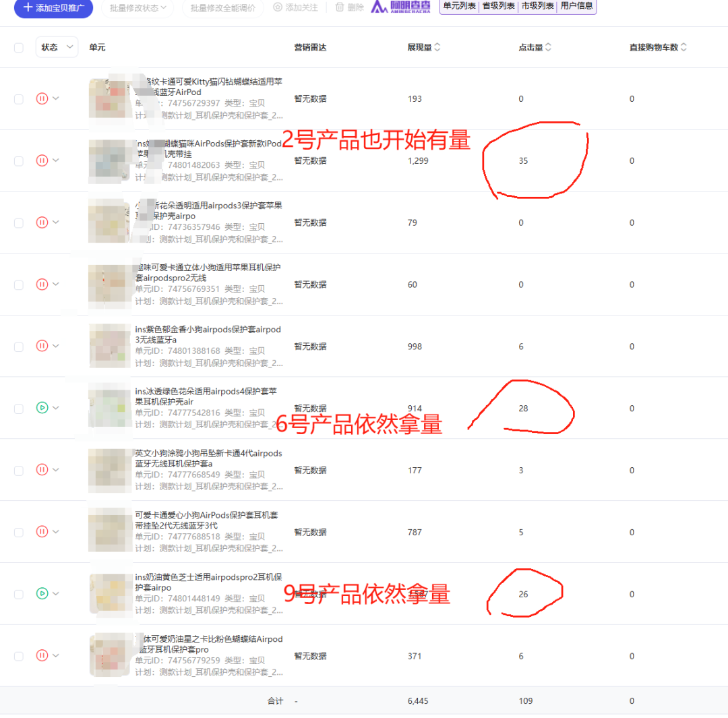Click the running status icon for unit 74801448149
728x718 pixels.
coord(42,593)
